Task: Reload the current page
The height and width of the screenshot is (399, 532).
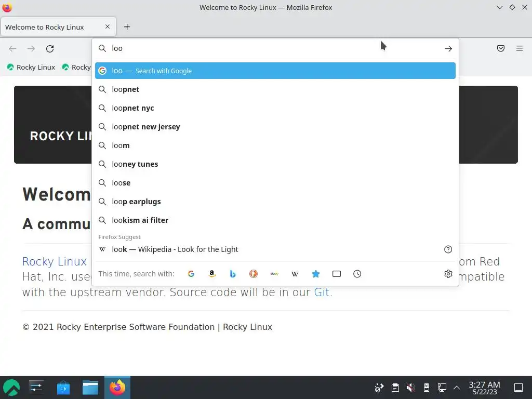Action: [50, 48]
